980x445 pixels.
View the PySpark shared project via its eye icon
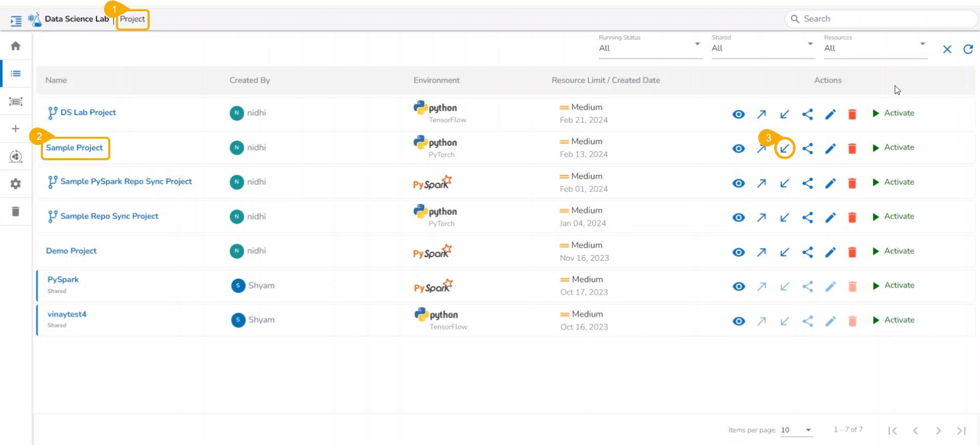click(x=738, y=287)
